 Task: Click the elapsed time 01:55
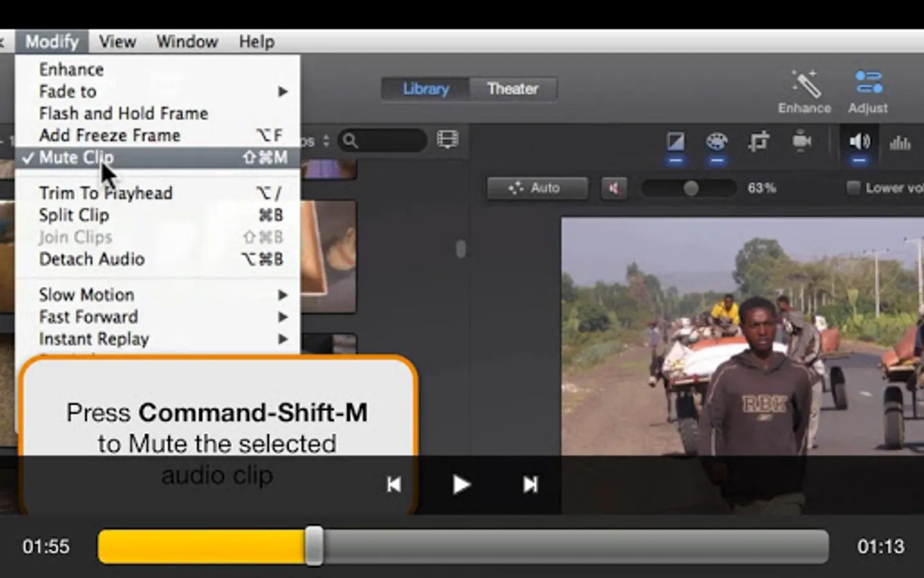[x=46, y=547]
